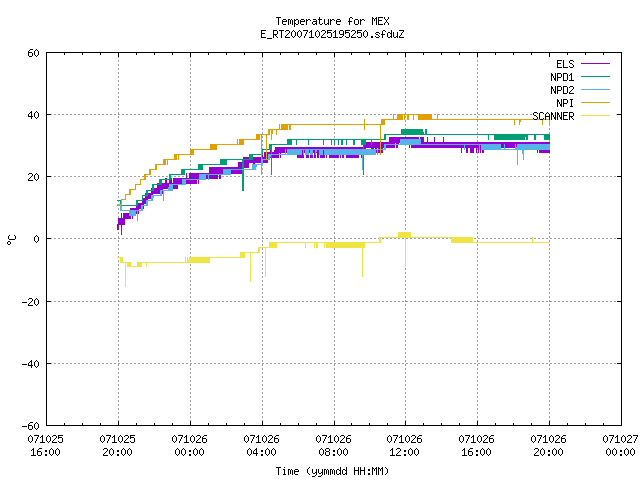
Task: Click the orange NPI legend line sample
Action: click(x=595, y=103)
